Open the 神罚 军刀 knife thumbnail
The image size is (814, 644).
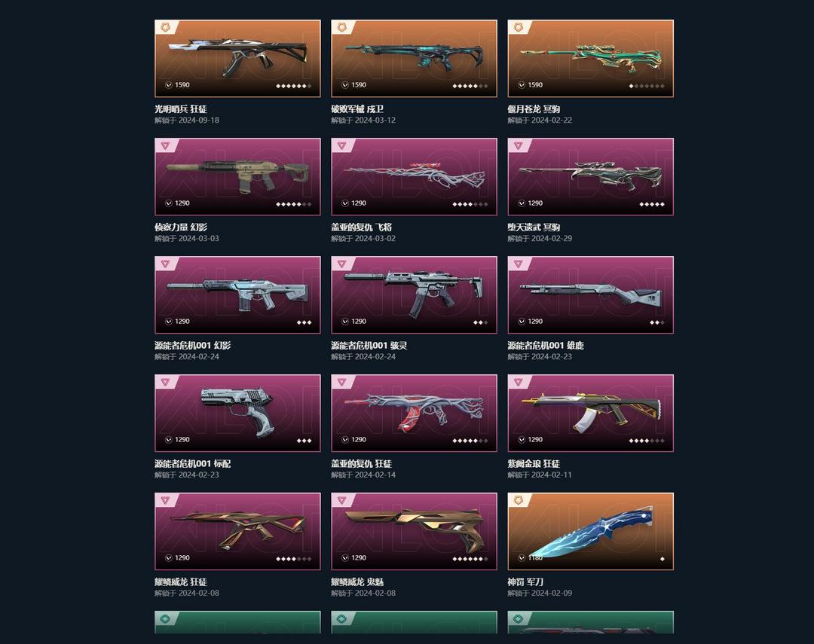[x=590, y=531]
